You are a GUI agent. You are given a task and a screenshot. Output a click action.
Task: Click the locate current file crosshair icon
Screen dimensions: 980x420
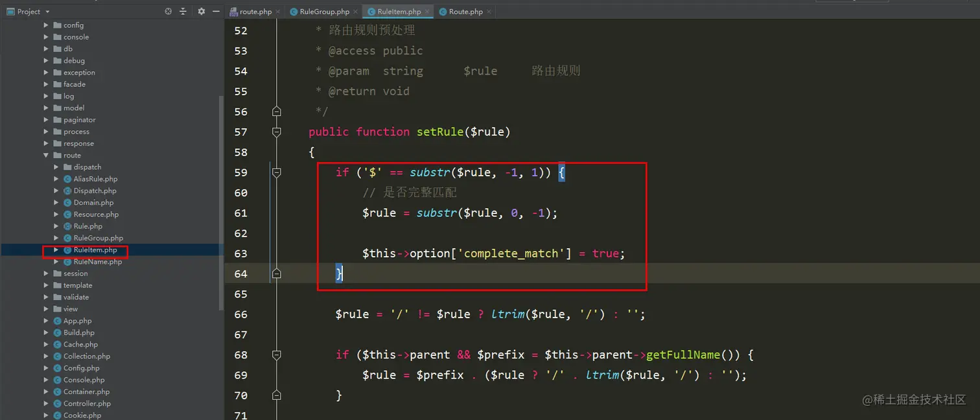pos(169,12)
